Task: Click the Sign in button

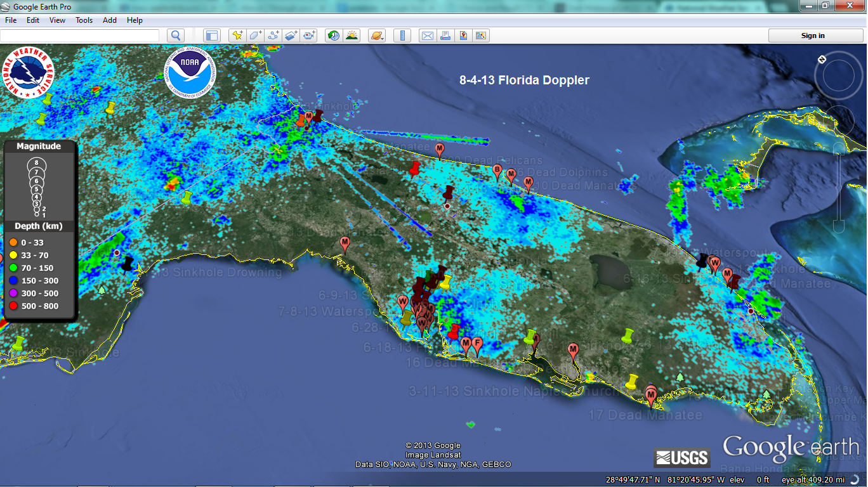Action: (x=813, y=36)
